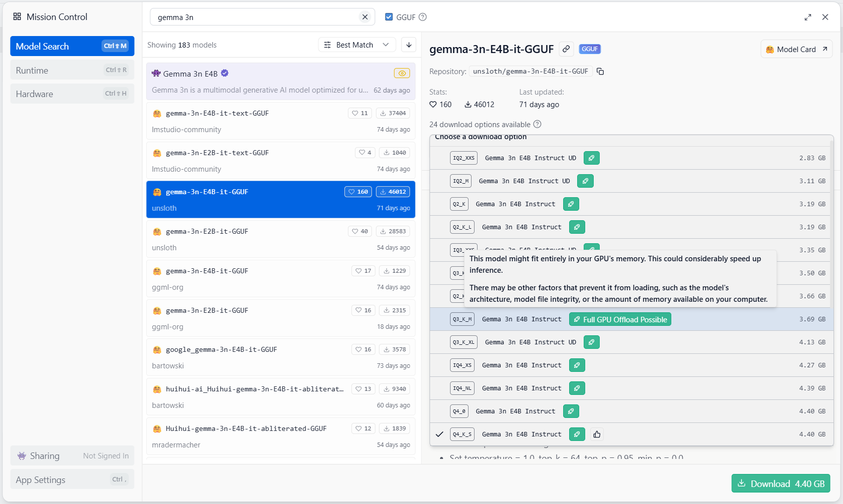Copy link for gemma-3n-E4B-it-GGUF model title
Viewport: 843px width, 504px height.
pyautogui.click(x=566, y=49)
